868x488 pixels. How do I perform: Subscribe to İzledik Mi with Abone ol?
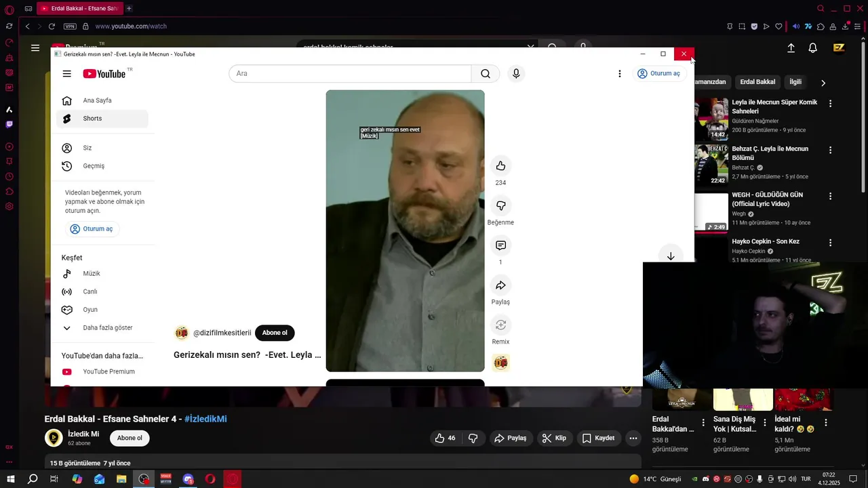(x=130, y=438)
